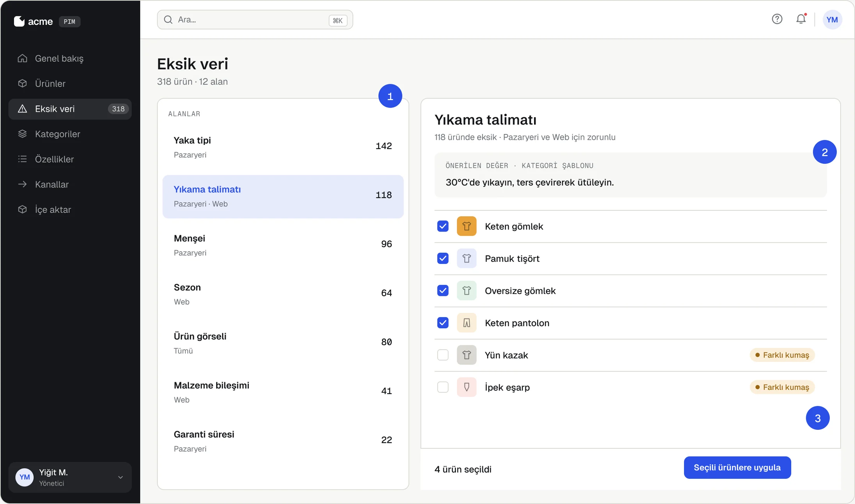This screenshot has height=504, width=855.
Task: Apply with Seçili ürünlere uygula button
Action: coord(737,468)
